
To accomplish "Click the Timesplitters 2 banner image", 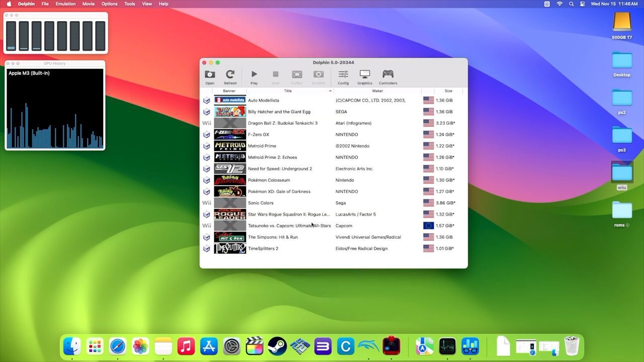I will pyautogui.click(x=230, y=248).
